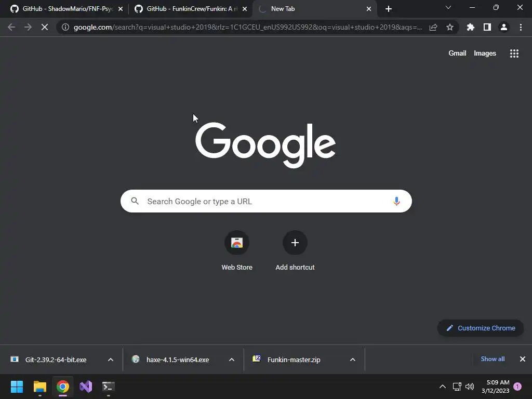Close the New Tab tab

[369, 9]
